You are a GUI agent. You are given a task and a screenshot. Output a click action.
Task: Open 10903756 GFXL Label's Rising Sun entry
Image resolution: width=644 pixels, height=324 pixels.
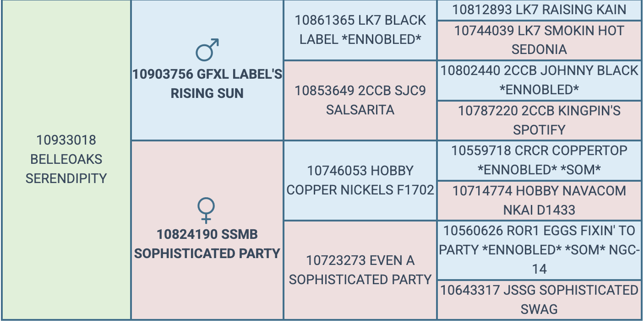(x=207, y=84)
